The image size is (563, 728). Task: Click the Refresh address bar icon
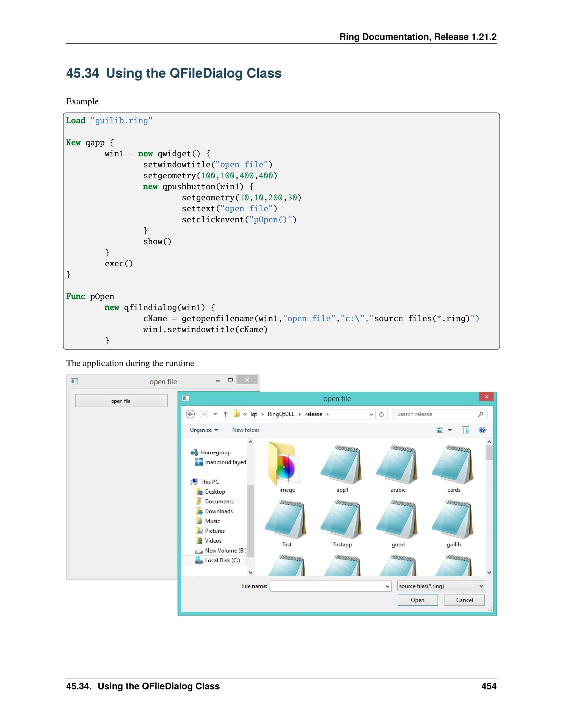pyautogui.click(x=381, y=414)
